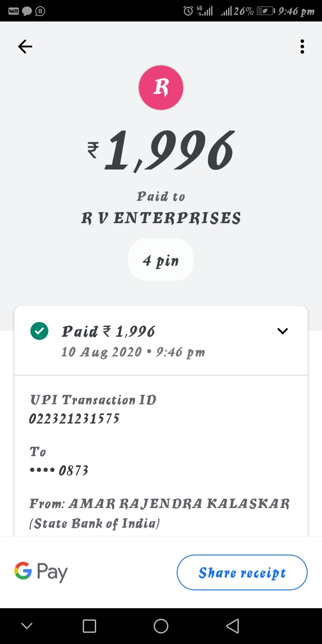Viewport: 322px width, 644px height.
Task: Tap the R V ENTERPRISES payee name
Action: tap(161, 218)
